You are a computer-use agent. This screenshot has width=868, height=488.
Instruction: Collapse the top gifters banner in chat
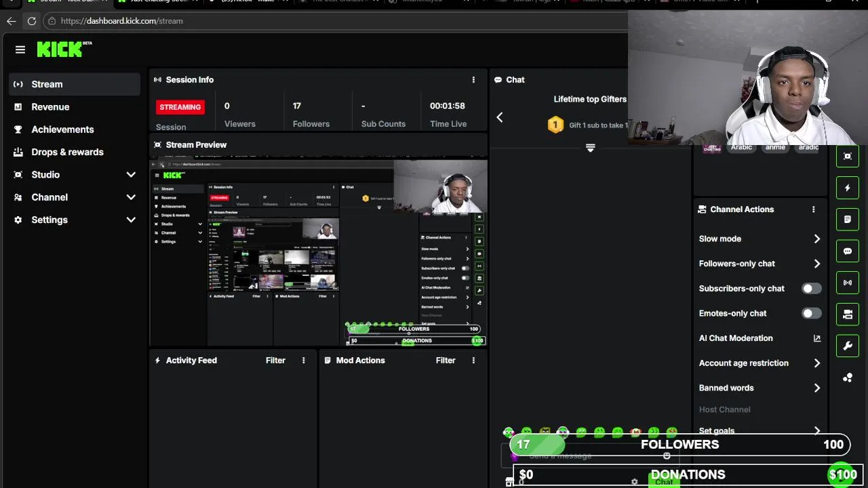590,148
